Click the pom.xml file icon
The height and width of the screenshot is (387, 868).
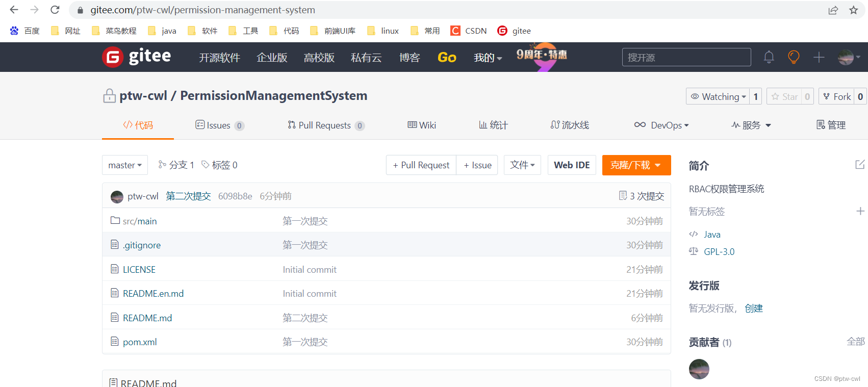115,341
